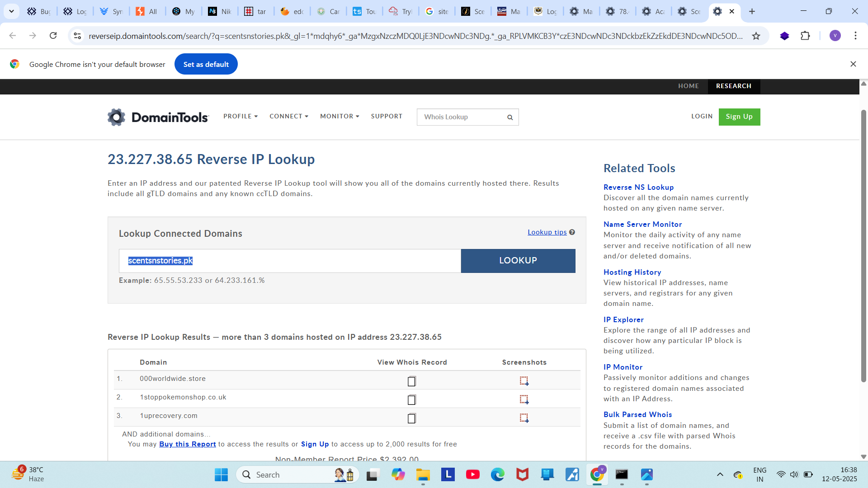
Task: Open a new browser tab
Action: [752, 11]
